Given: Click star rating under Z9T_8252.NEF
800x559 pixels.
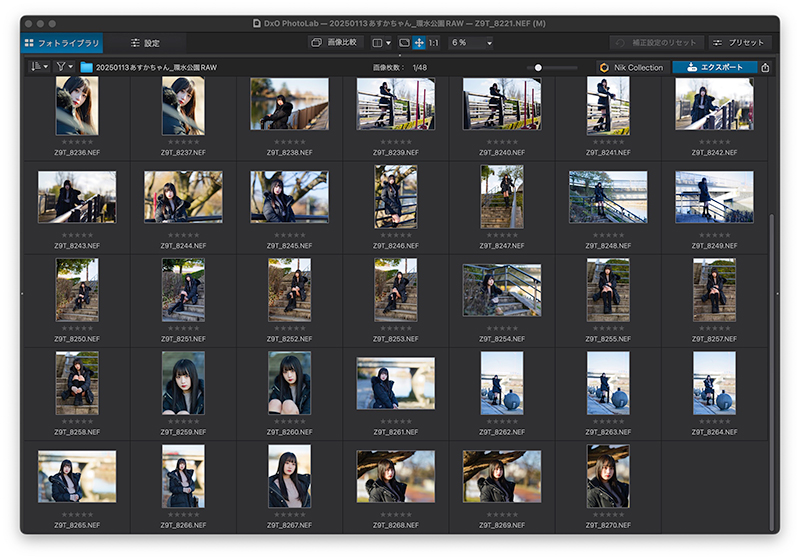Looking at the screenshot, I should click(289, 328).
